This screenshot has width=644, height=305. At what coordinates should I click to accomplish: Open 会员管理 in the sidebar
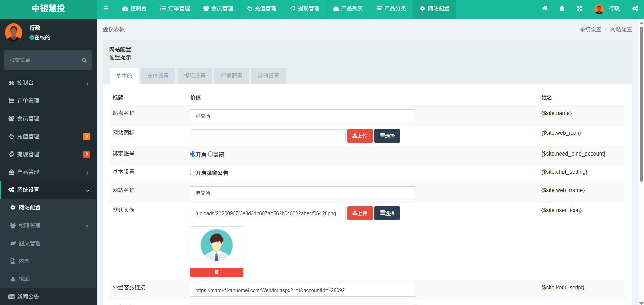pos(48,118)
